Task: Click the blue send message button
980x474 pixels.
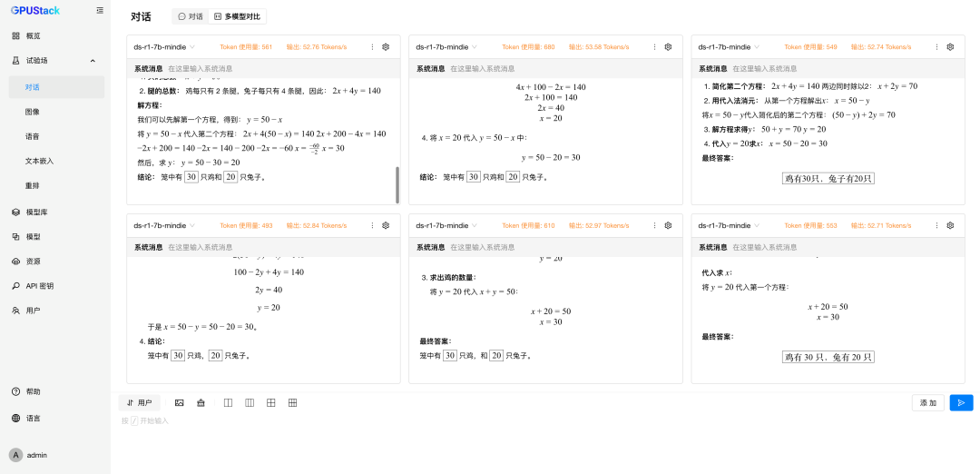Action: coord(961,402)
